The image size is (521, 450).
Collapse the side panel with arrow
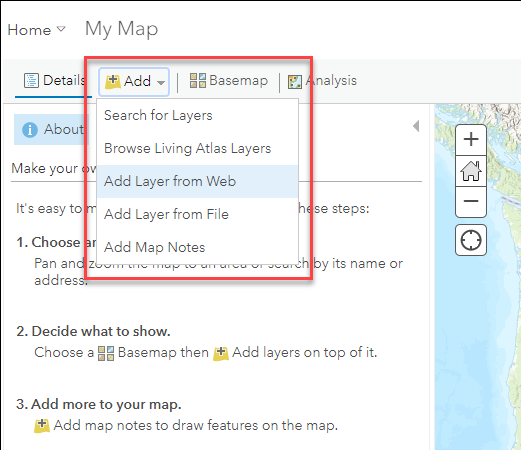click(x=416, y=126)
